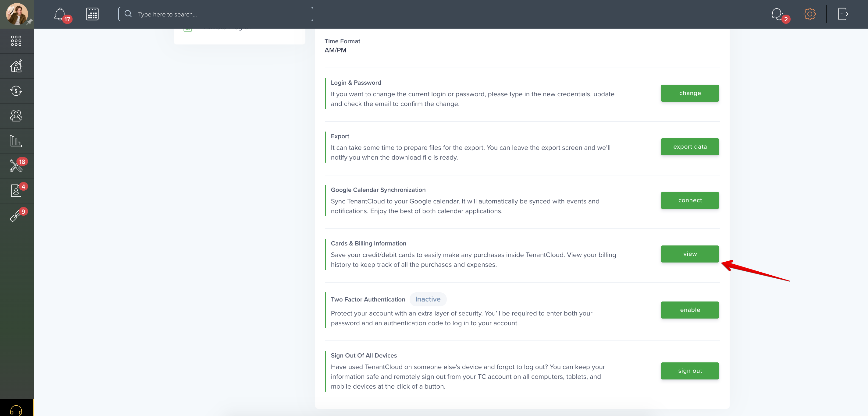Viewport: 868px width, 416px height.
Task: Open the calendar icon in top bar
Action: 92,14
